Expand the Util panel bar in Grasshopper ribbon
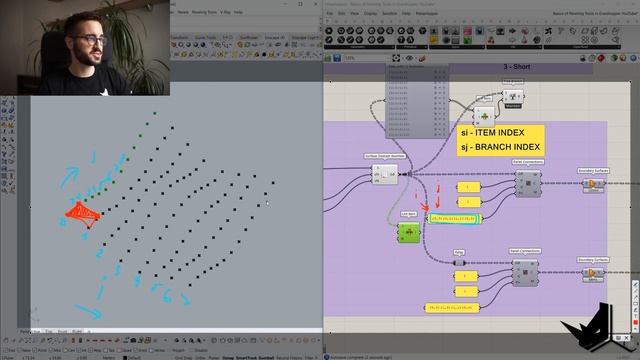The image size is (640, 360). (514, 47)
